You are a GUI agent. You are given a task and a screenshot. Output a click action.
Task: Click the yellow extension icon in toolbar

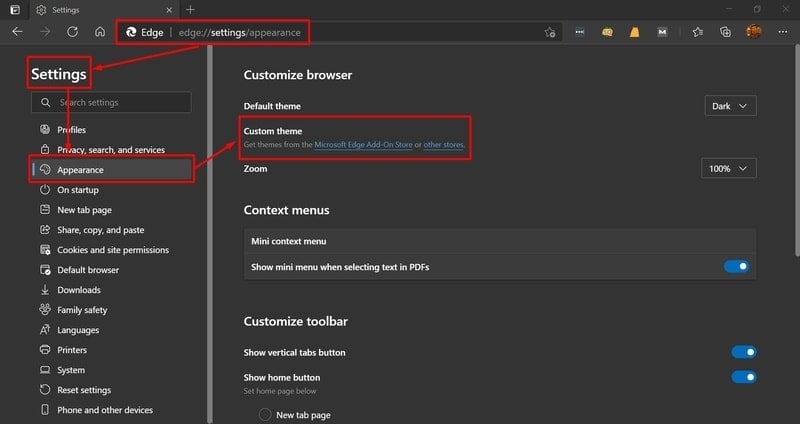click(x=634, y=32)
